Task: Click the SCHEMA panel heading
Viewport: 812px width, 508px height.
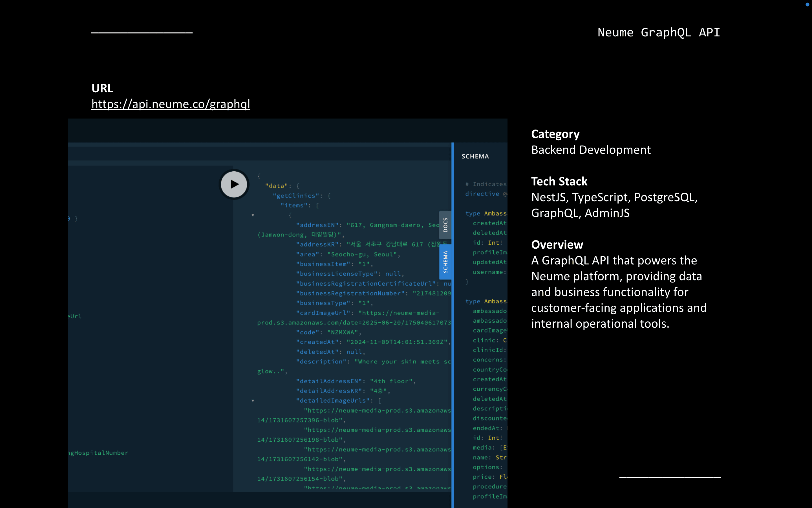Action: point(475,156)
